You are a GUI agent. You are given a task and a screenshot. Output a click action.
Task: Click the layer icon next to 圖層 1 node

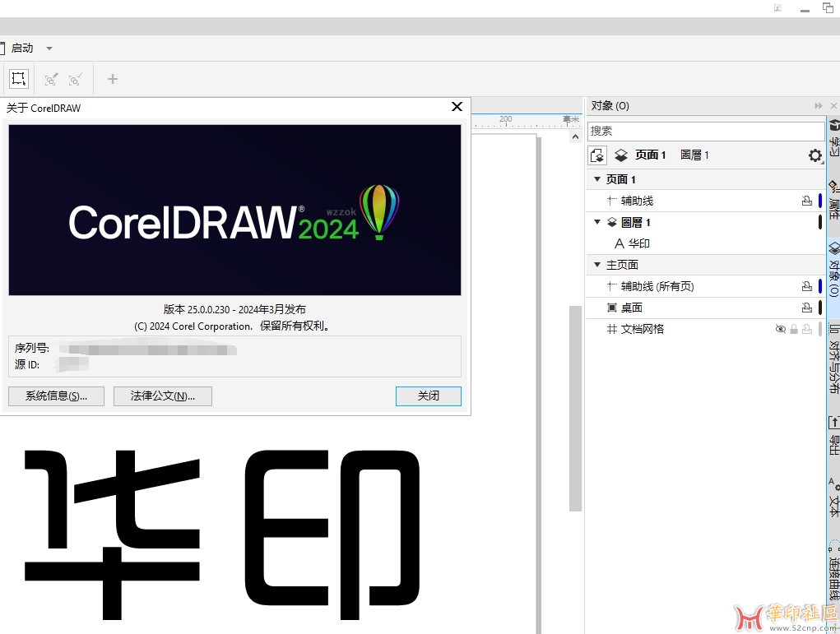612,222
